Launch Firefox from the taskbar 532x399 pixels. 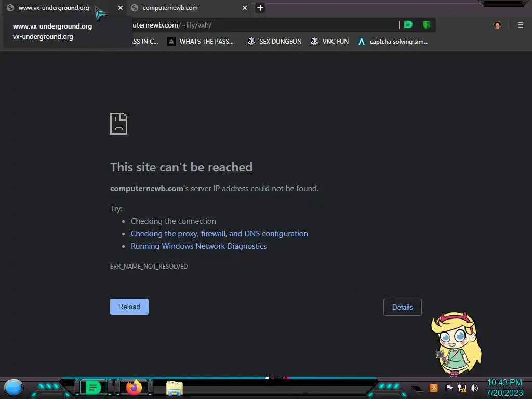[134, 388]
